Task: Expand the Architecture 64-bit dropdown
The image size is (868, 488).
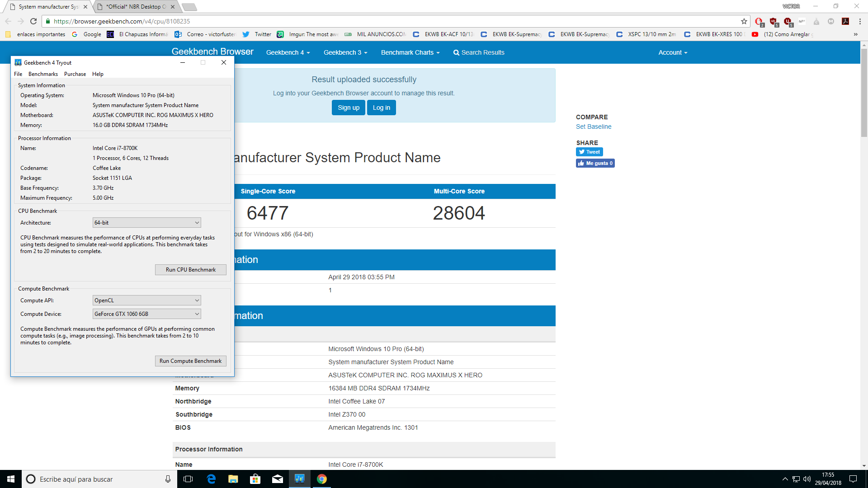Action: pos(146,223)
